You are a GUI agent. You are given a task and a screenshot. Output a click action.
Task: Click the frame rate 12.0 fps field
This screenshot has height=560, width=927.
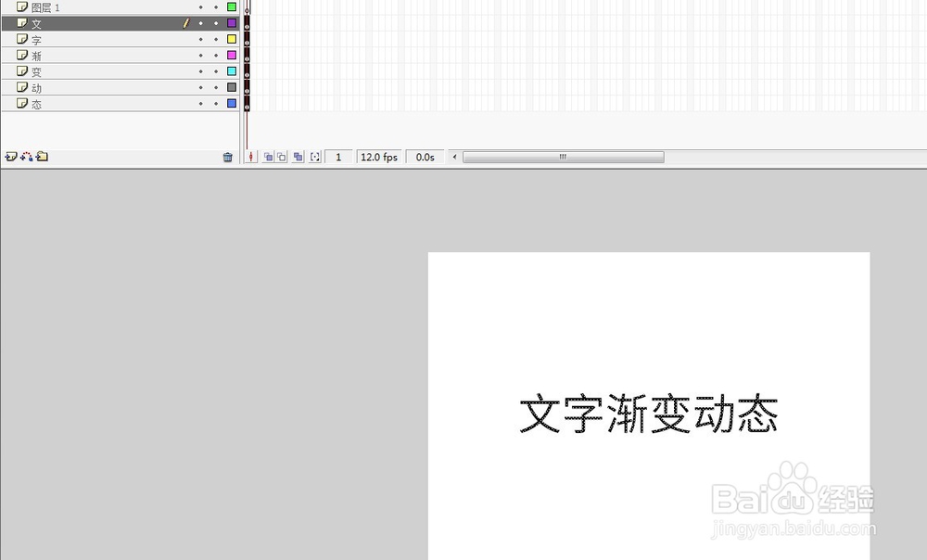tap(378, 157)
